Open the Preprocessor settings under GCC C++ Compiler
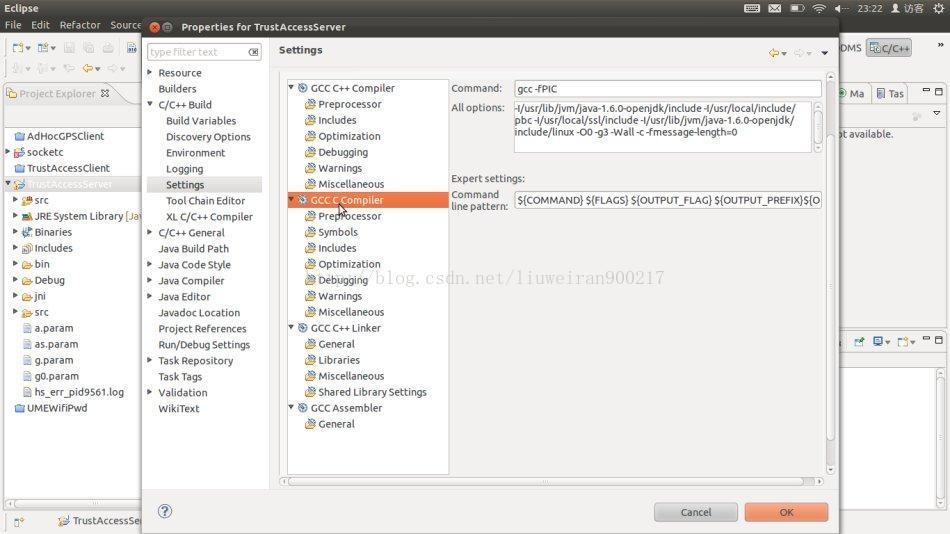 point(350,104)
